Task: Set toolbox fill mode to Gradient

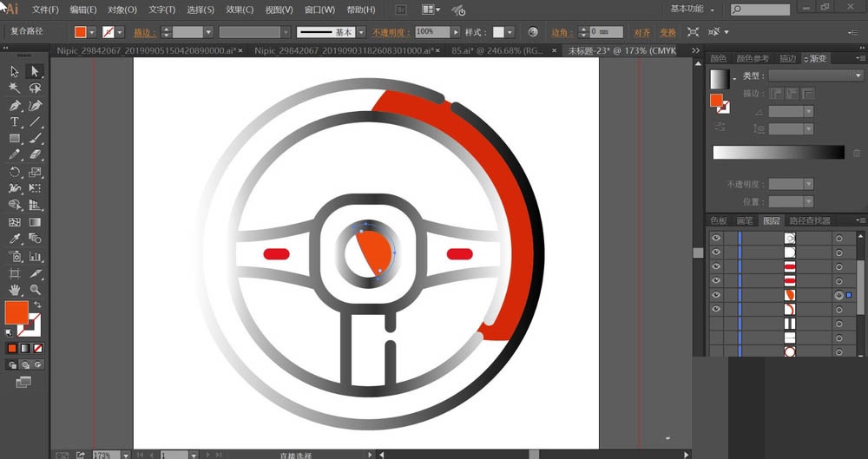Action: click(x=25, y=348)
